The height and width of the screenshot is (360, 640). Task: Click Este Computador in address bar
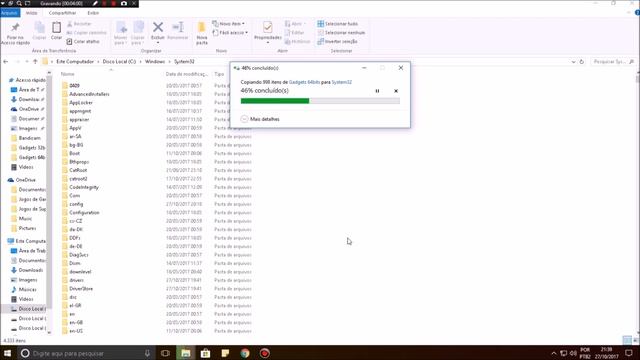click(75, 62)
